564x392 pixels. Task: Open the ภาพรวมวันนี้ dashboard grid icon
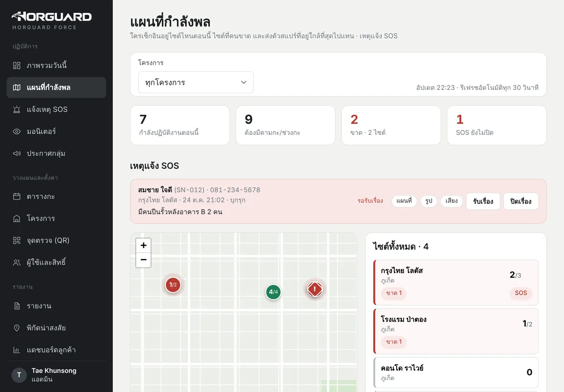tap(17, 65)
